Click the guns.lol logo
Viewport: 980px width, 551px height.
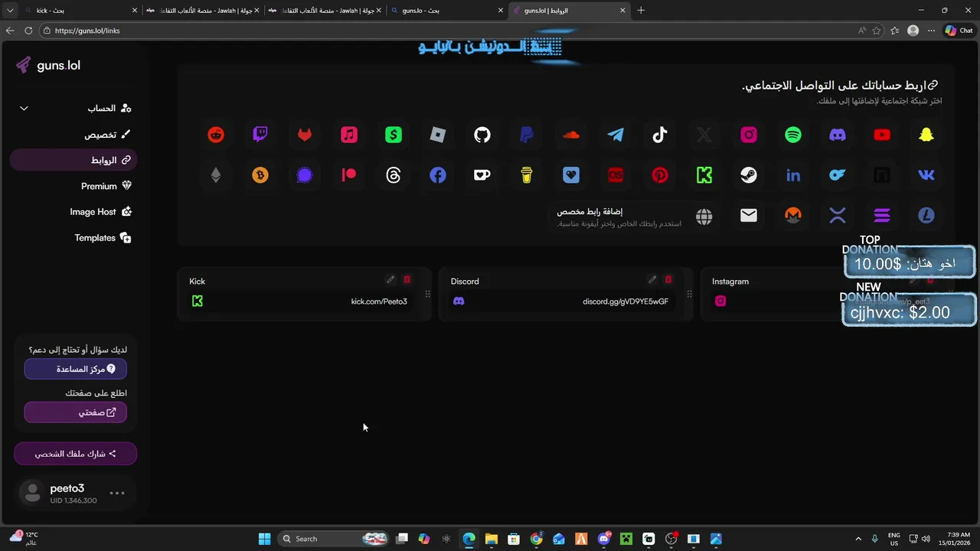click(48, 66)
